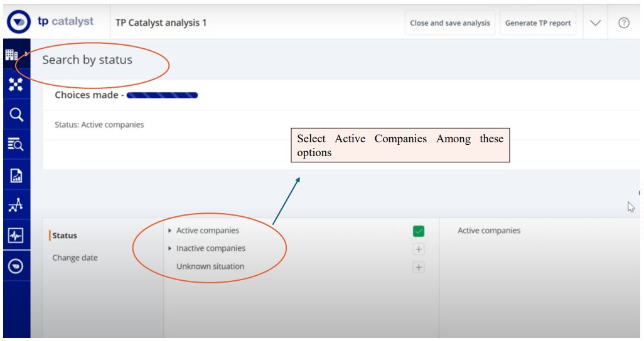This screenshot has height=341, width=644.
Task: Open the report document chart icon
Action: pos(16,176)
